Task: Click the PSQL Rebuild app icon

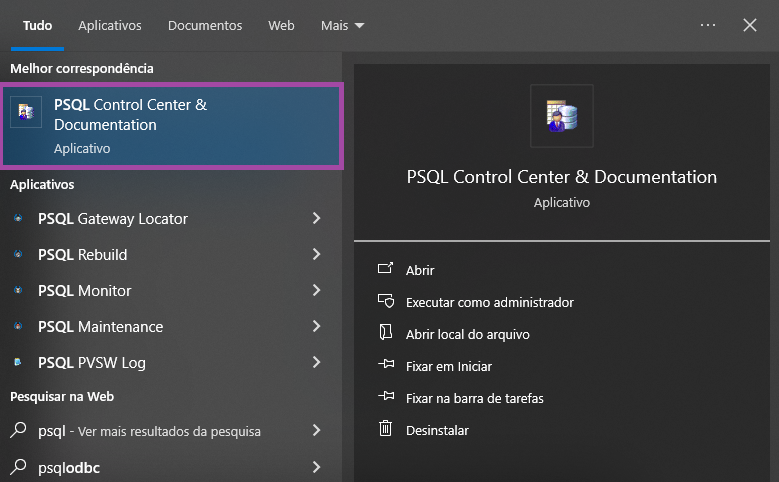Action: [x=18, y=254]
